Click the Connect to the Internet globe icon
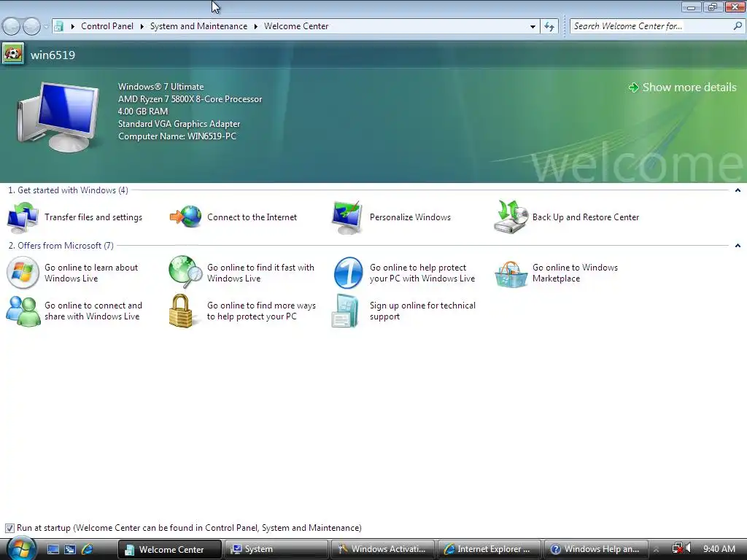This screenshot has height=560, width=747. [x=185, y=217]
